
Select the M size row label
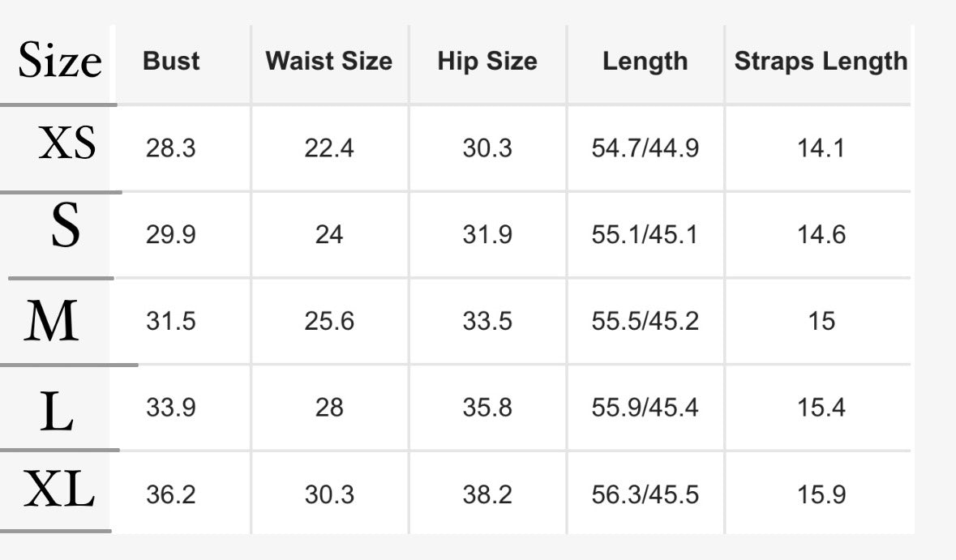pos(52,320)
